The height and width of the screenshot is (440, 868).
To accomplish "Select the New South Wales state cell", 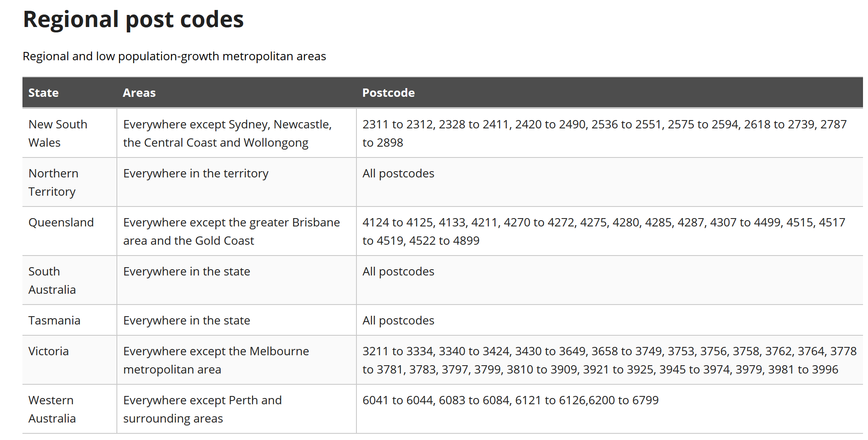I will (x=69, y=133).
